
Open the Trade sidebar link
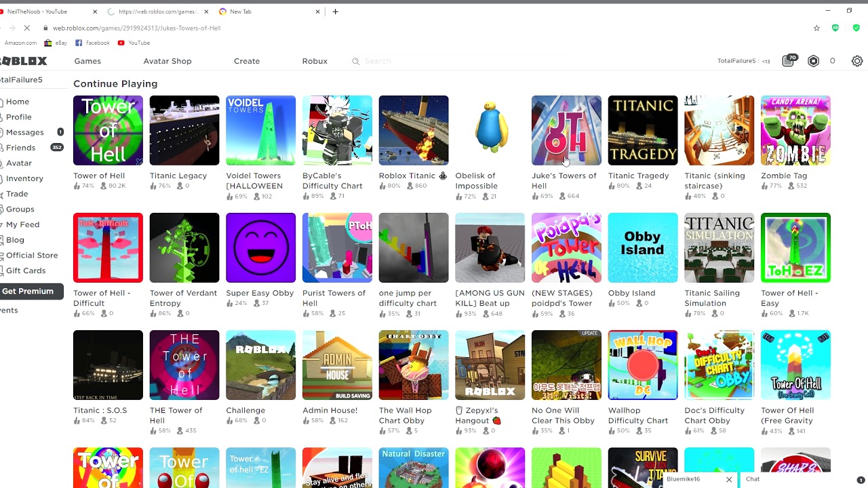pos(17,194)
